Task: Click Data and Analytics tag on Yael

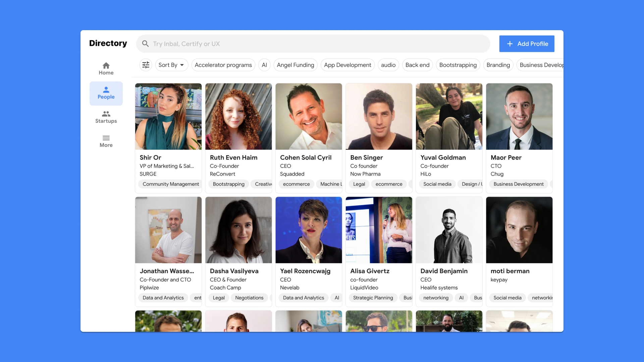Action: (303, 298)
